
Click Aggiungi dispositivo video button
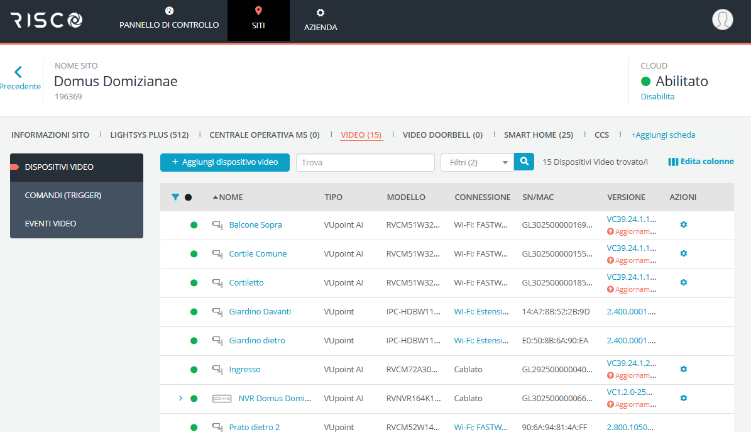tap(225, 161)
